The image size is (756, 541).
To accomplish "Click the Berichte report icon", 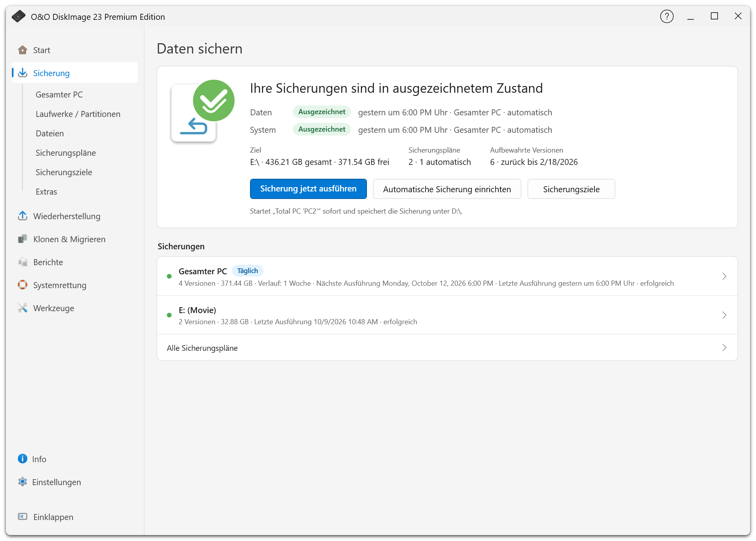I will click(23, 262).
